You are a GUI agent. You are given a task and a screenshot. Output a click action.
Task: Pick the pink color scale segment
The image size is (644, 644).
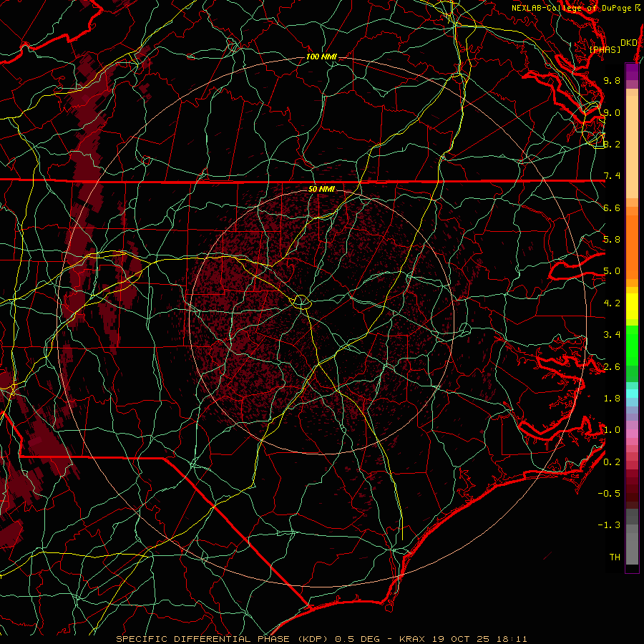coord(632,434)
